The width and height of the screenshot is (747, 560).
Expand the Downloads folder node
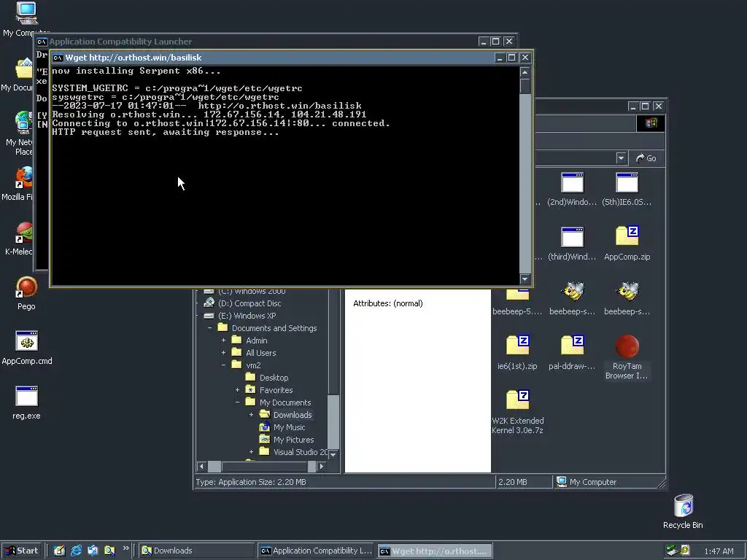pos(251,415)
